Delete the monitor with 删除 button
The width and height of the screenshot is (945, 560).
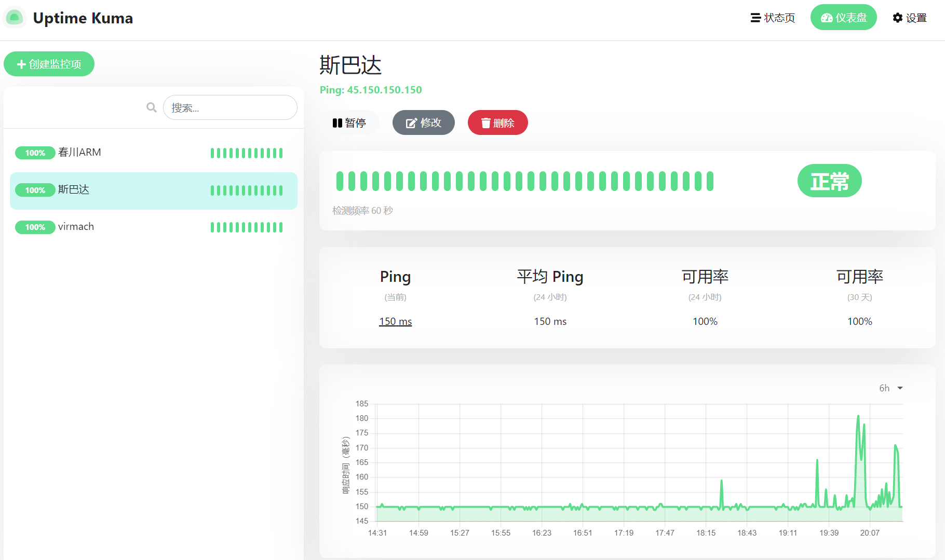point(497,122)
